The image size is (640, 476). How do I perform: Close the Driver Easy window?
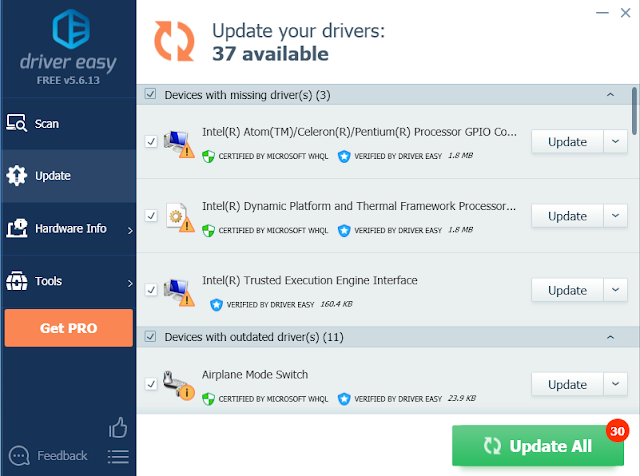625,13
